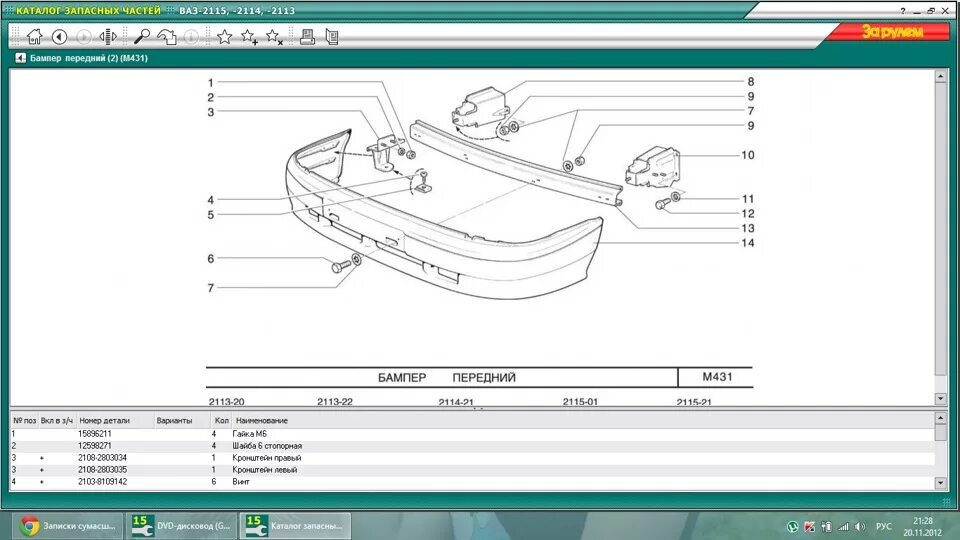960x540 pixels.
Task: Click part number 2108-2803034
Action: (102, 457)
